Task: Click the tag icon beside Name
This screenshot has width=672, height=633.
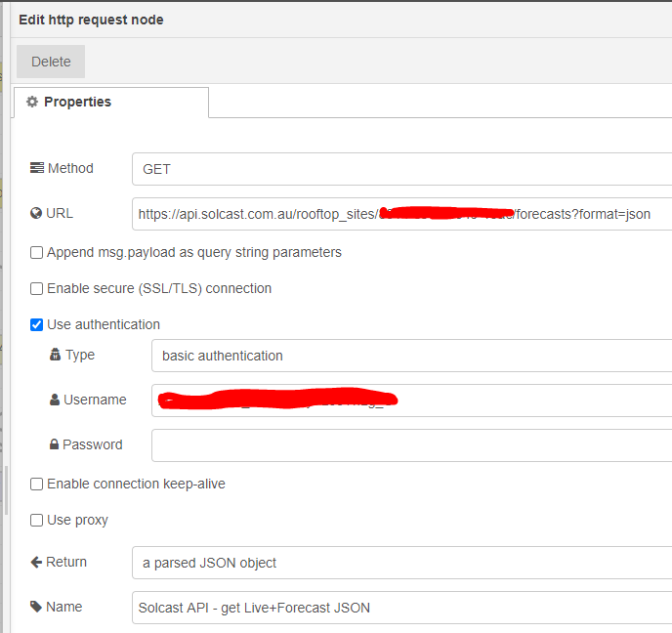Action: click(37, 607)
